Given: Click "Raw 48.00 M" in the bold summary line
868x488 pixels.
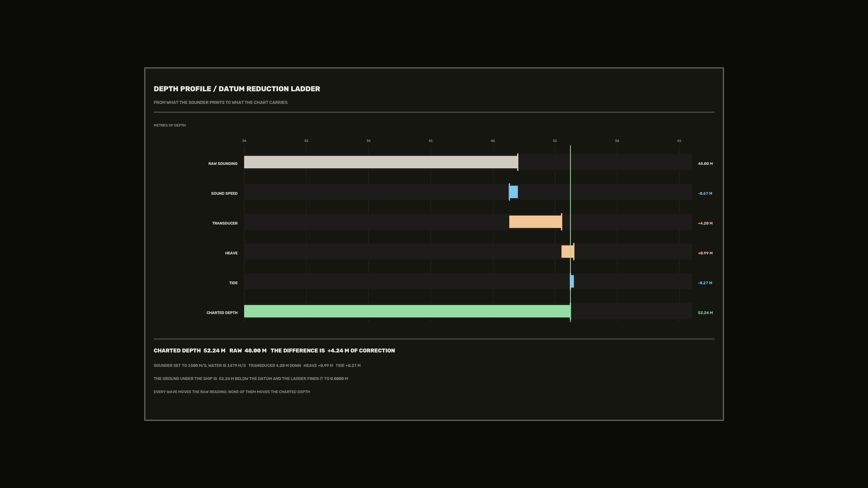Looking at the screenshot, I should pos(248,351).
